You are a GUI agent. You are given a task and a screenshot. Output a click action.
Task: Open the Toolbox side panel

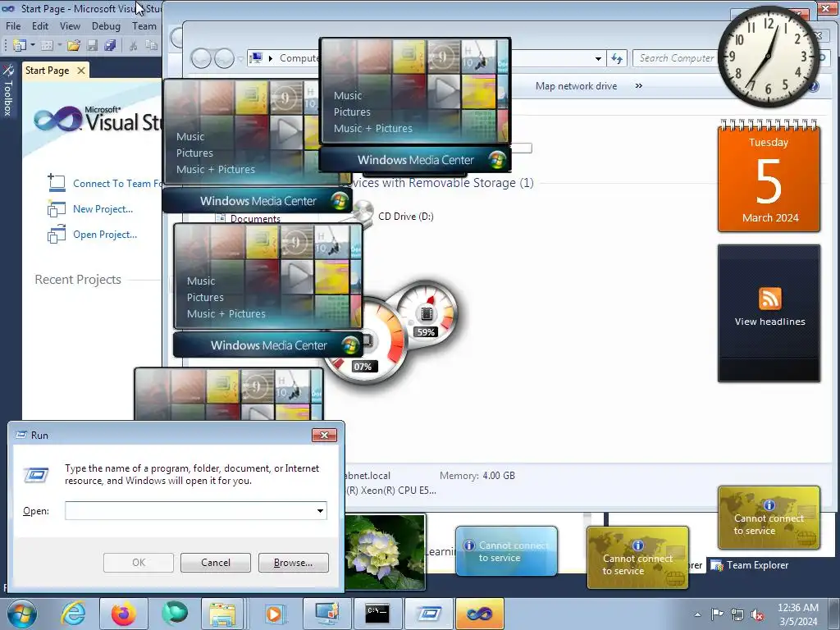(8, 90)
